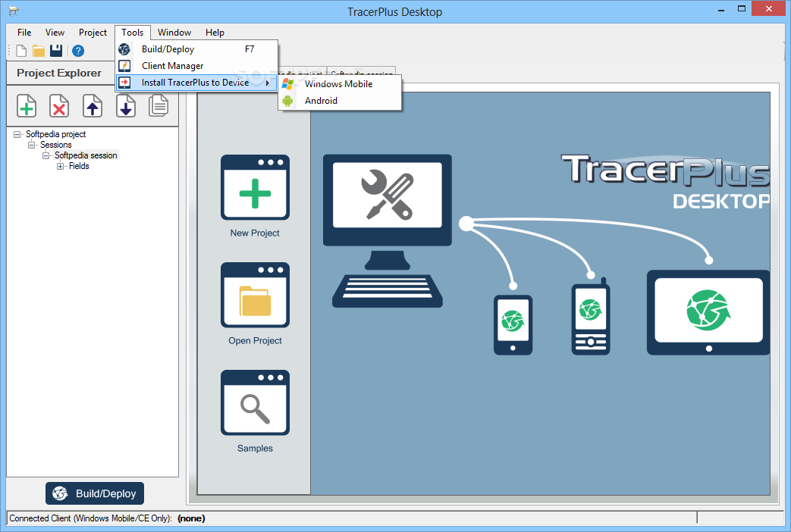Click the Open folder toolbar icon
The image size is (791, 532).
(x=39, y=51)
